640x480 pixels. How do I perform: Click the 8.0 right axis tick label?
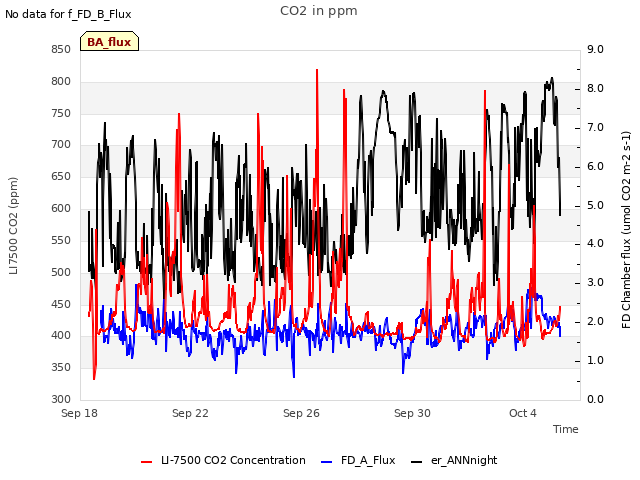coord(596,89)
